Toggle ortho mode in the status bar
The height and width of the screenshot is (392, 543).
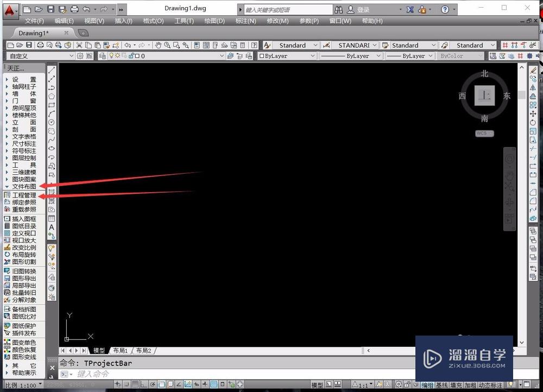144,384
